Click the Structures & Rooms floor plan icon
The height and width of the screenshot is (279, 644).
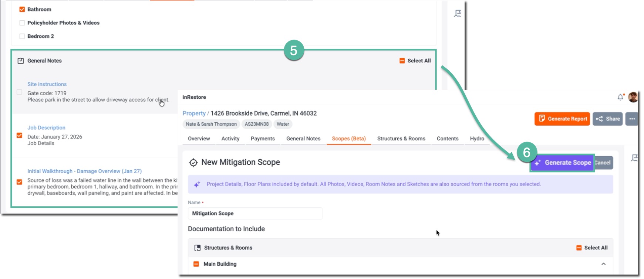(198, 248)
